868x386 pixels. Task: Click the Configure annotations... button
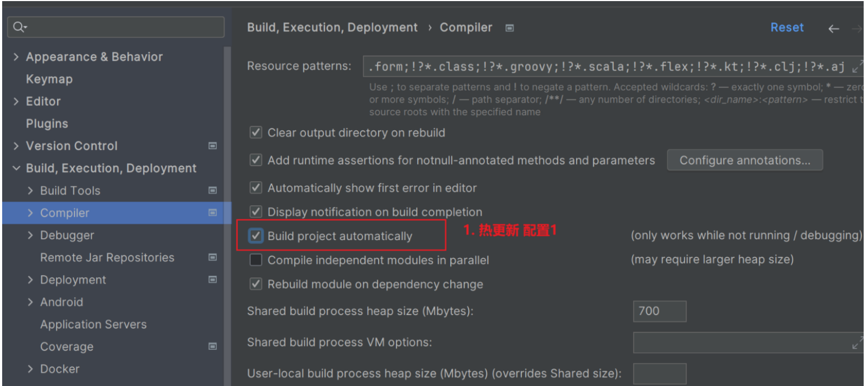[745, 160]
